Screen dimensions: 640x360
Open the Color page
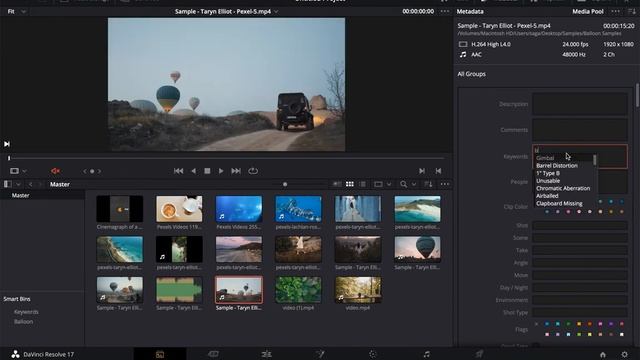tap(373, 354)
